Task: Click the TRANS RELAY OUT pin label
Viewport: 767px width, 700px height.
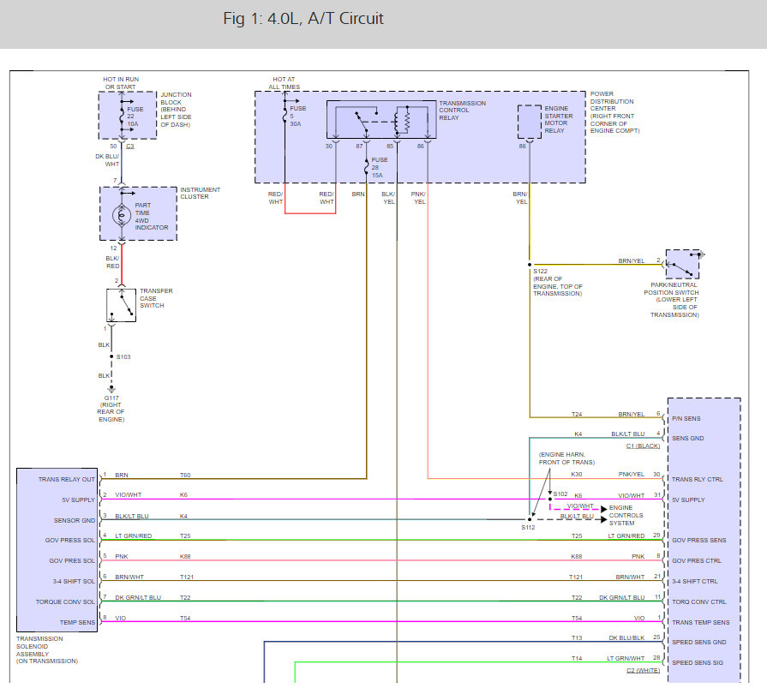Action: pyautogui.click(x=67, y=480)
